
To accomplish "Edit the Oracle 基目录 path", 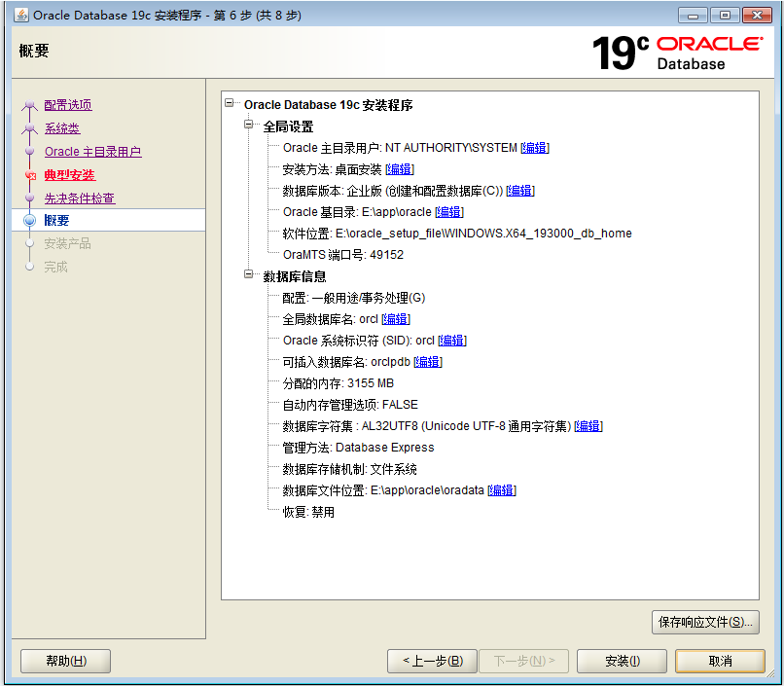I will (x=449, y=212).
